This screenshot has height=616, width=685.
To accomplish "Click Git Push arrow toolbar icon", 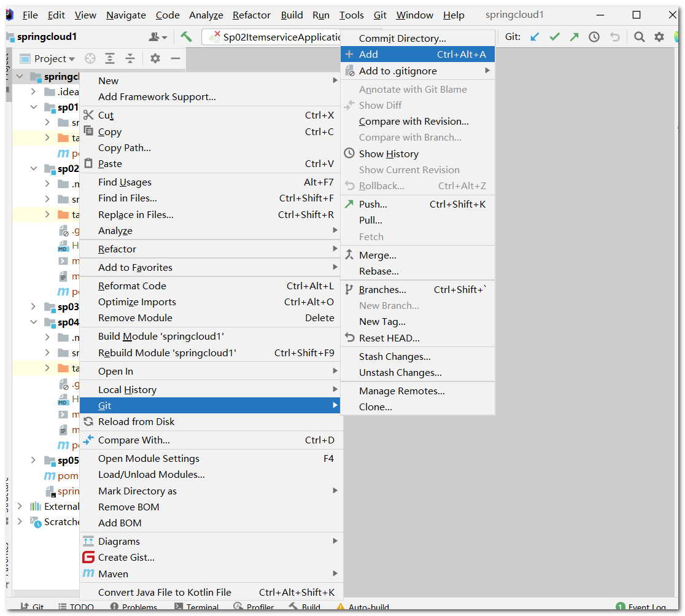I will click(x=574, y=37).
